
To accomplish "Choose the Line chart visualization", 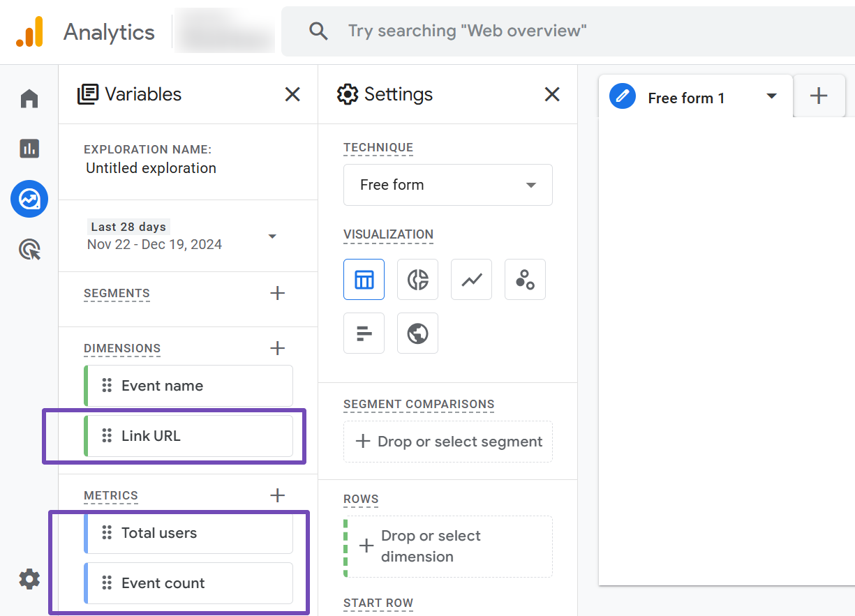I will tap(471, 280).
